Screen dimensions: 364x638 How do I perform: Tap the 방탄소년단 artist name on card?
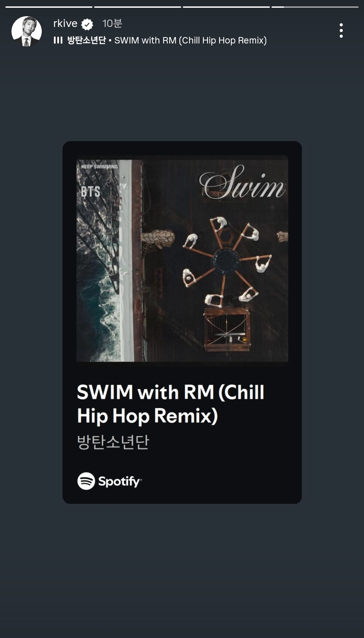[x=113, y=442]
